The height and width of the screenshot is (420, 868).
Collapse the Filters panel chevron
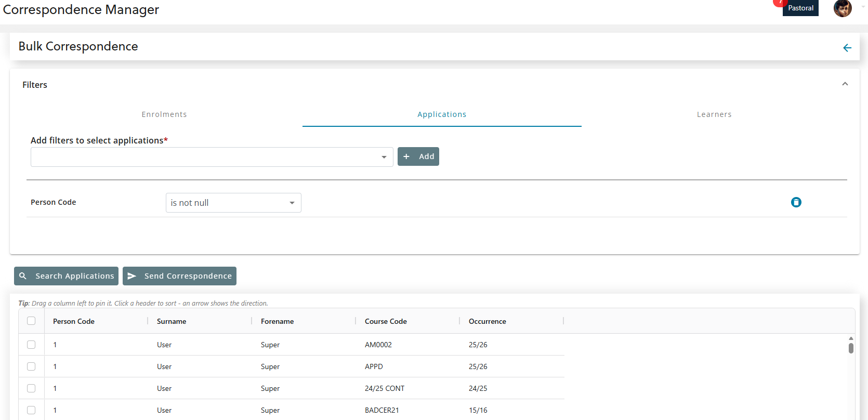[x=845, y=84]
